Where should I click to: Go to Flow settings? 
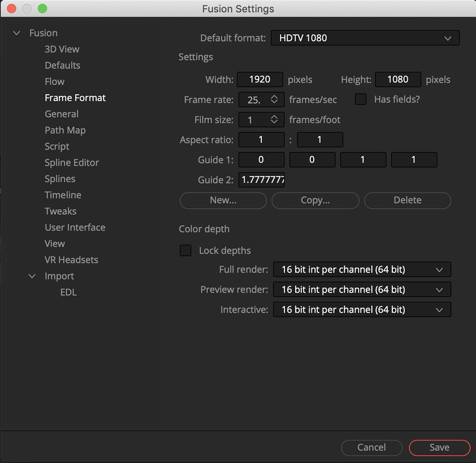tap(55, 82)
